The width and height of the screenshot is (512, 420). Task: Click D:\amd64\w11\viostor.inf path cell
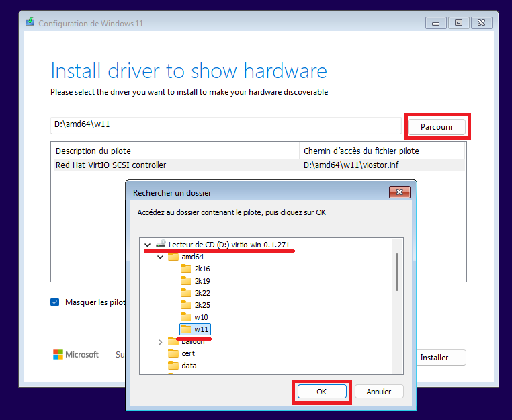[x=351, y=165]
